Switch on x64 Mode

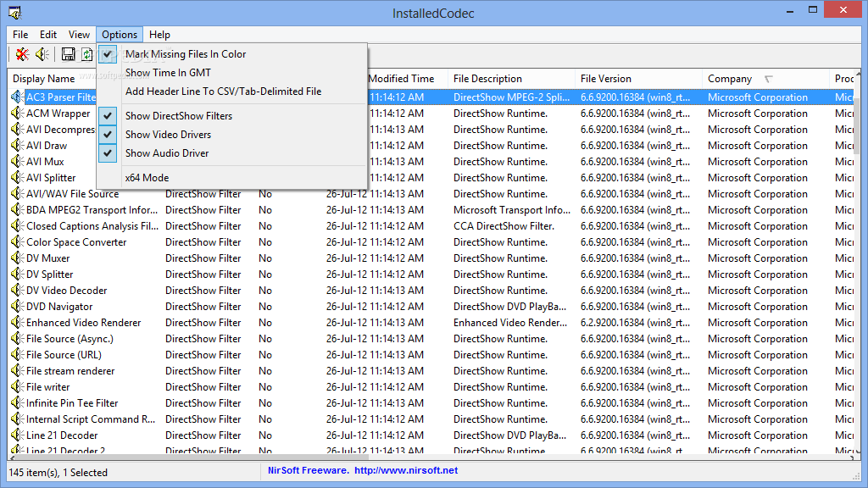pos(232,178)
